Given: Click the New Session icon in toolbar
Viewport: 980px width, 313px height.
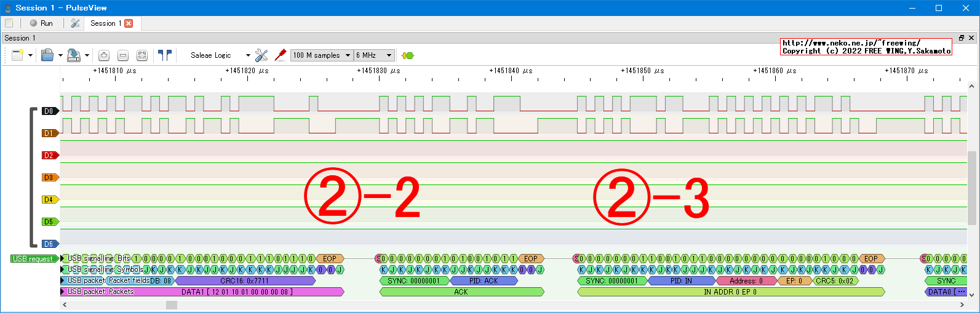Looking at the screenshot, I should click(17, 55).
